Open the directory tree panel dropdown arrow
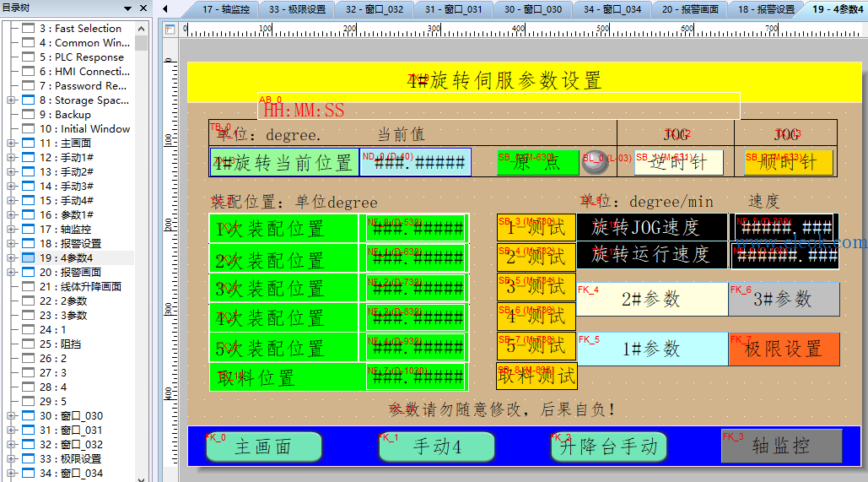868x482 pixels. (x=128, y=8)
